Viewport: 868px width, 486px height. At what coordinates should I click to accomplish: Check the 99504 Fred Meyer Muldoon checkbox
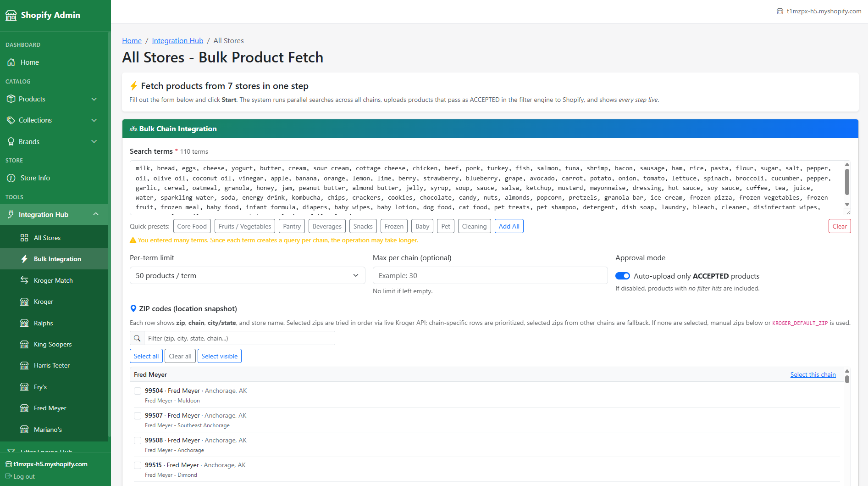coord(138,391)
